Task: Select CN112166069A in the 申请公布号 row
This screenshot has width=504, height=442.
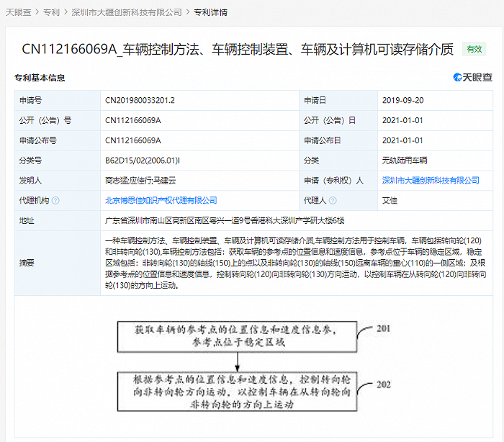Action: pos(132,140)
